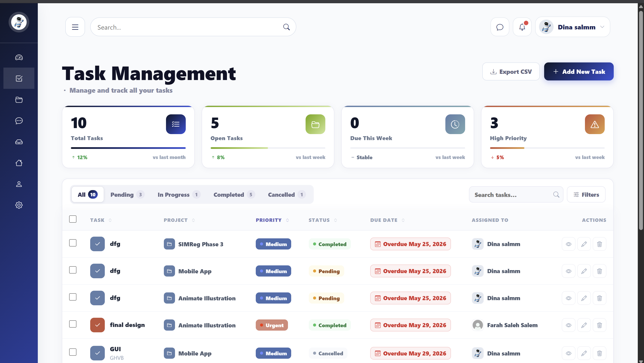The image size is (644, 363).
Task: Open the chat bubble icon in sidebar
Action: (19, 121)
